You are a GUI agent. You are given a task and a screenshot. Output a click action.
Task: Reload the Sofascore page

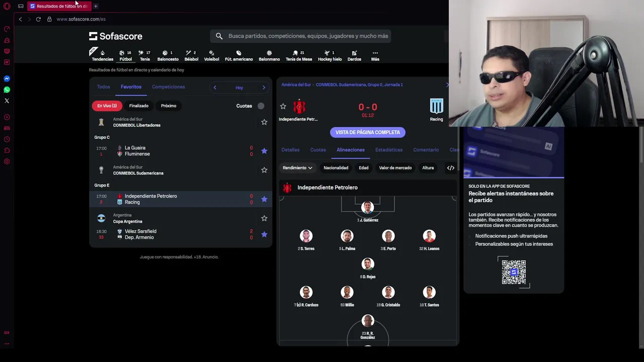point(38,19)
